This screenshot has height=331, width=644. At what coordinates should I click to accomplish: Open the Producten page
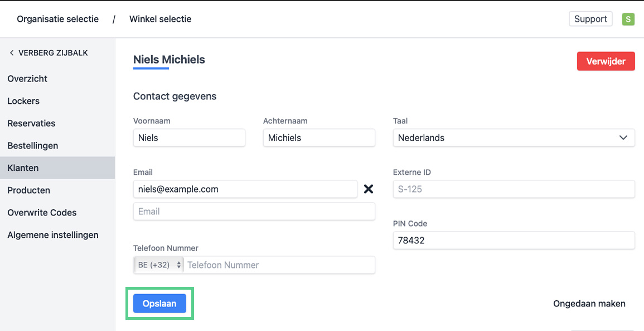pyautogui.click(x=28, y=190)
